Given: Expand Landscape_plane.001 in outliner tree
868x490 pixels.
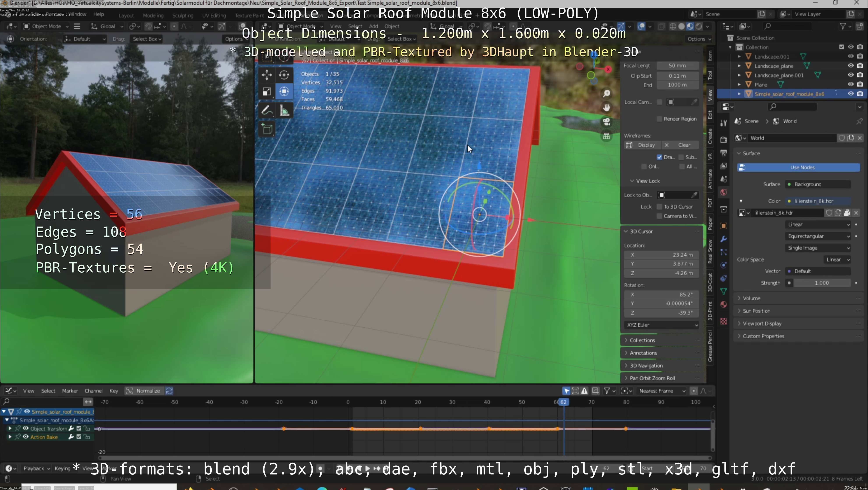Looking at the screenshot, I should (x=739, y=75).
